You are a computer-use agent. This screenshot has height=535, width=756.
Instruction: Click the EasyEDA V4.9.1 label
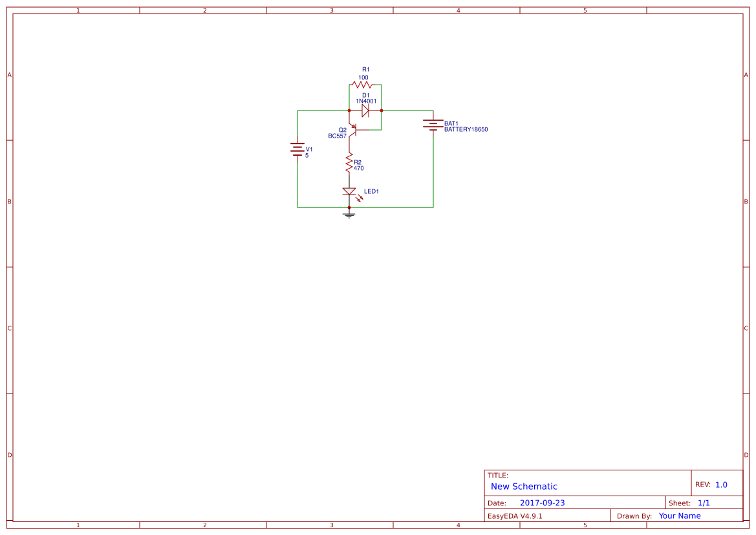pos(514,516)
